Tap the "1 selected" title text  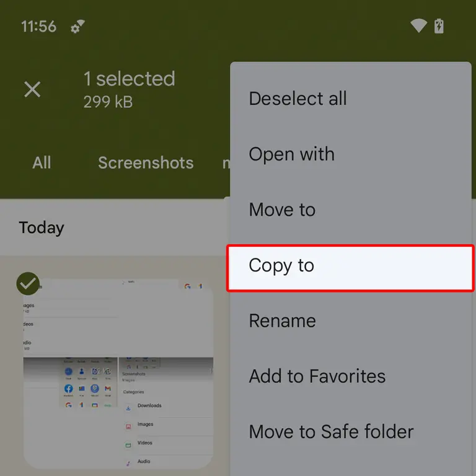129,79
